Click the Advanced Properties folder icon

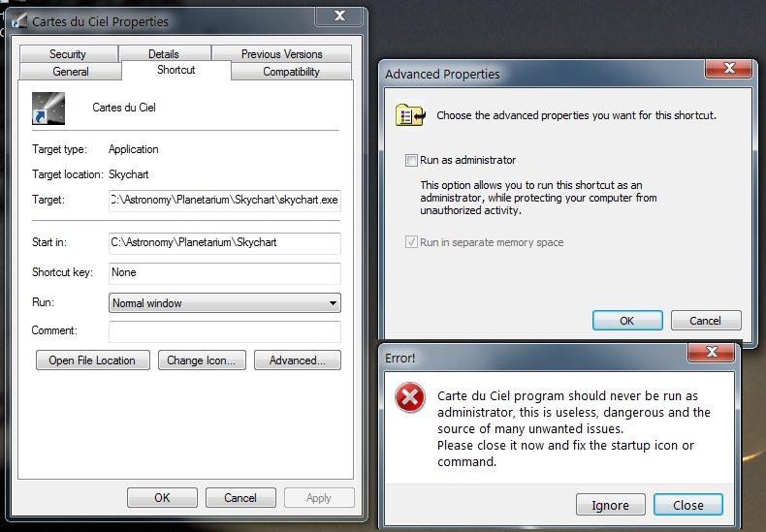410,115
